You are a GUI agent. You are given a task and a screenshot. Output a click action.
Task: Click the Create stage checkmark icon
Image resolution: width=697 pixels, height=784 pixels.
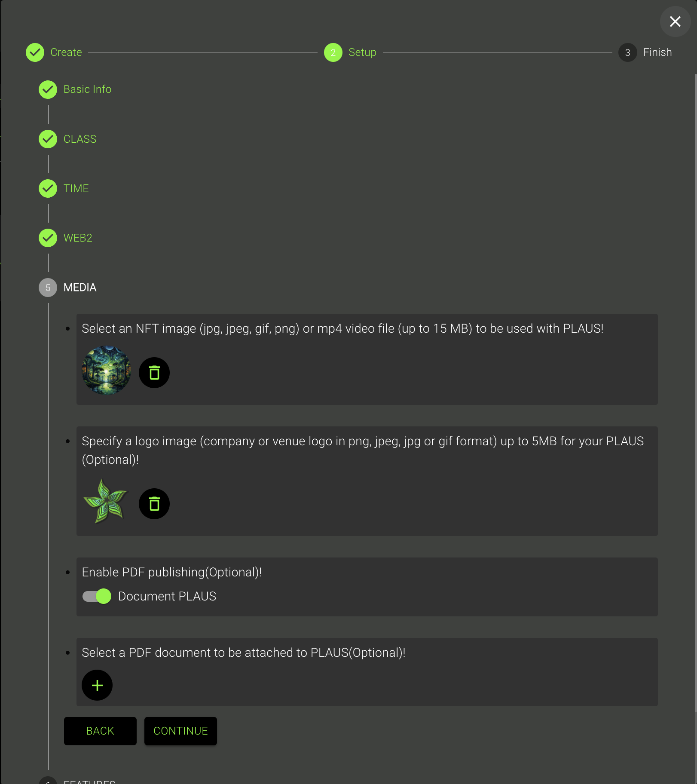tap(35, 52)
